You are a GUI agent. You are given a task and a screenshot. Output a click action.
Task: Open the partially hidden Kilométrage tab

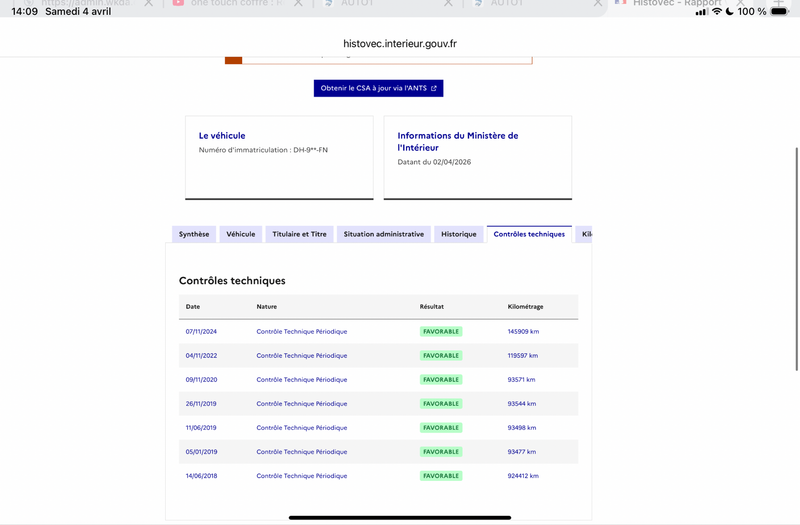[x=586, y=234]
